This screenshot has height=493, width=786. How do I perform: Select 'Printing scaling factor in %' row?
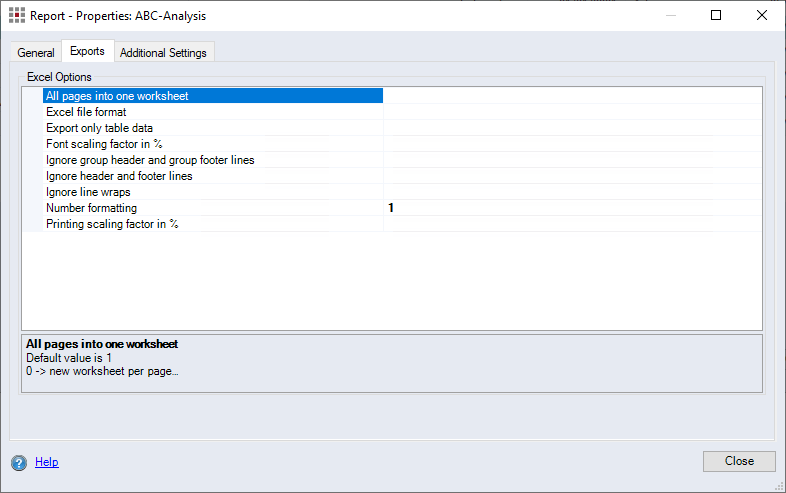coord(112,224)
